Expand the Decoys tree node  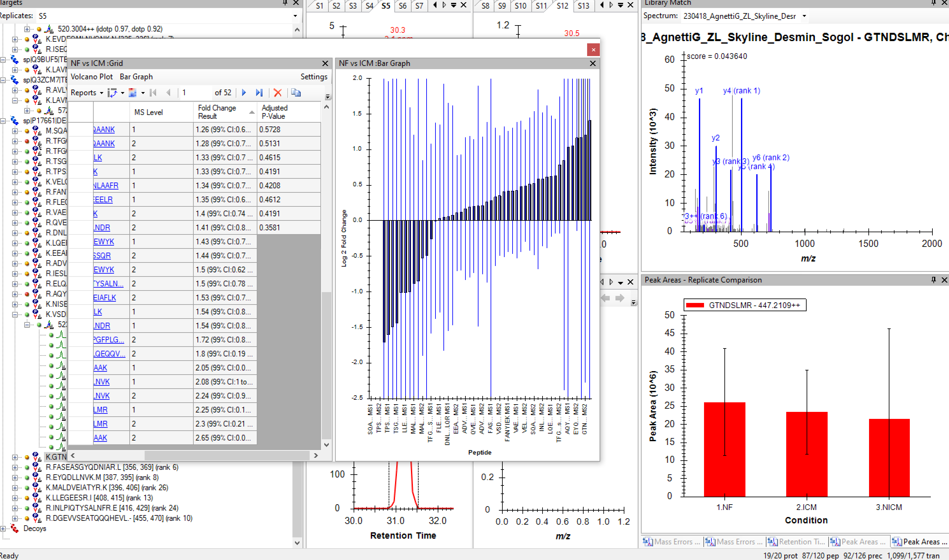pyautogui.click(x=3, y=528)
